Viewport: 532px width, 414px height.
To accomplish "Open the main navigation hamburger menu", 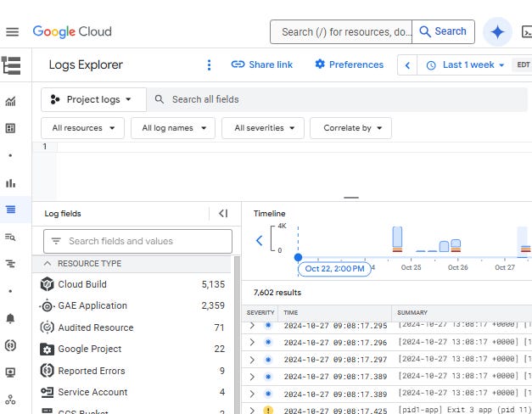I will (x=13, y=32).
